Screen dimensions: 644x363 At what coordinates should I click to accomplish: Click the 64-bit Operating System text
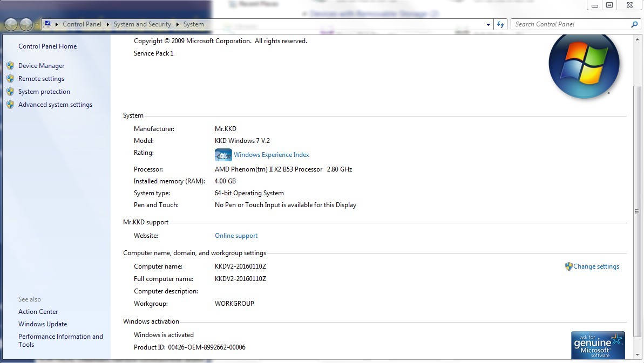pyautogui.click(x=249, y=193)
